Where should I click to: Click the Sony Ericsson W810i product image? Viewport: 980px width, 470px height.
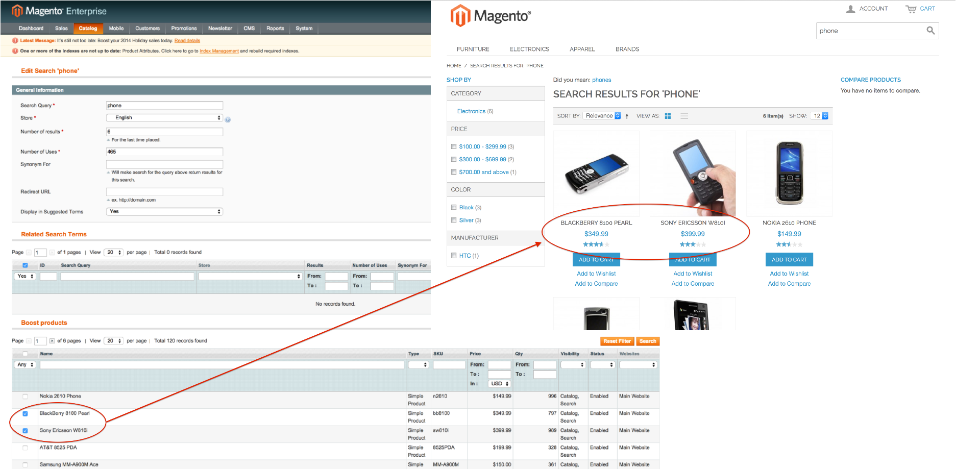693,174
